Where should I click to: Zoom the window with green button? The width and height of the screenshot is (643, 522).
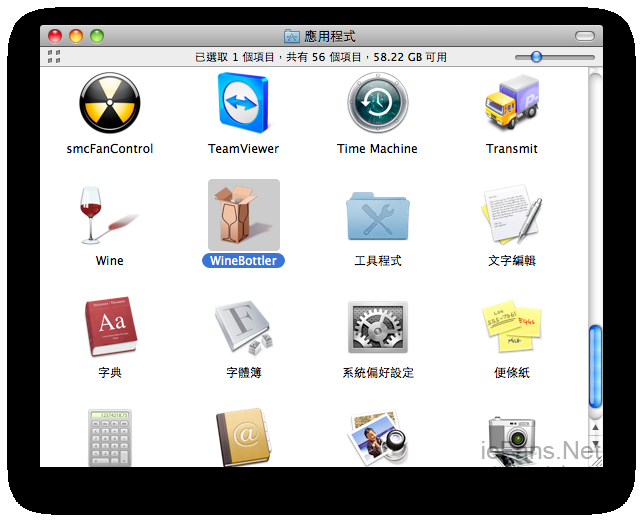pos(97,36)
